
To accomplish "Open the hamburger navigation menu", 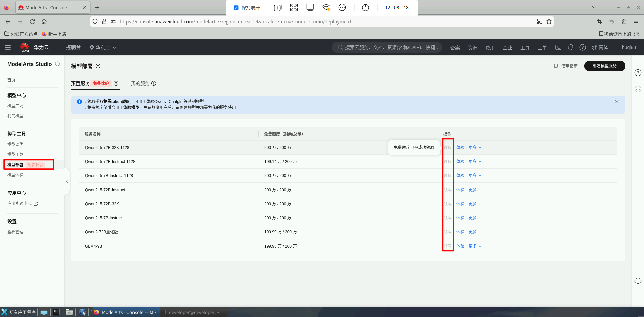I will [x=8, y=48].
